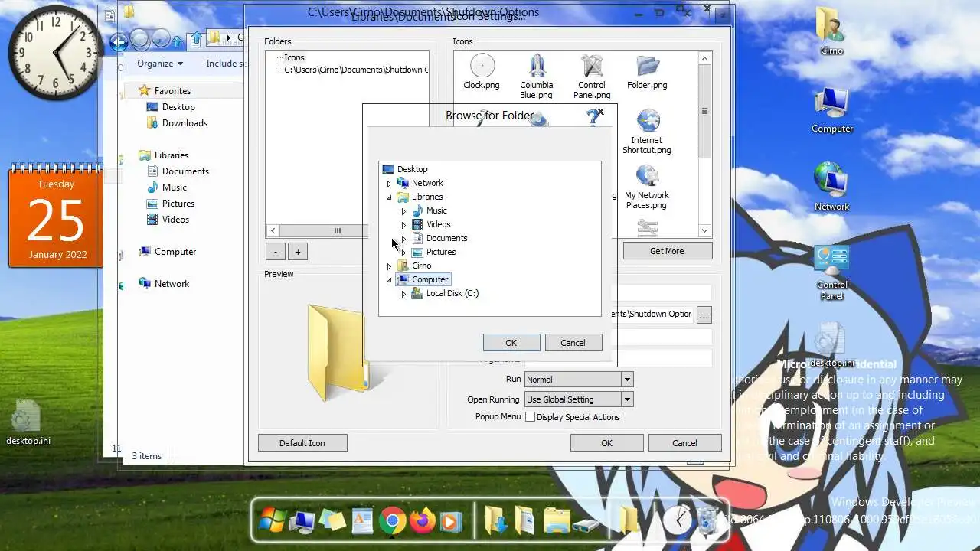Screen dimensions: 980x551
Task: Click the analog clock gadget
Action: pos(55,53)
